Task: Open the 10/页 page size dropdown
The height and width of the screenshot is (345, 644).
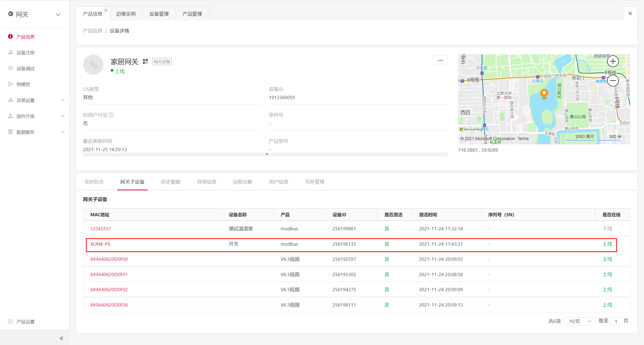Action: [x=579, y=321]
